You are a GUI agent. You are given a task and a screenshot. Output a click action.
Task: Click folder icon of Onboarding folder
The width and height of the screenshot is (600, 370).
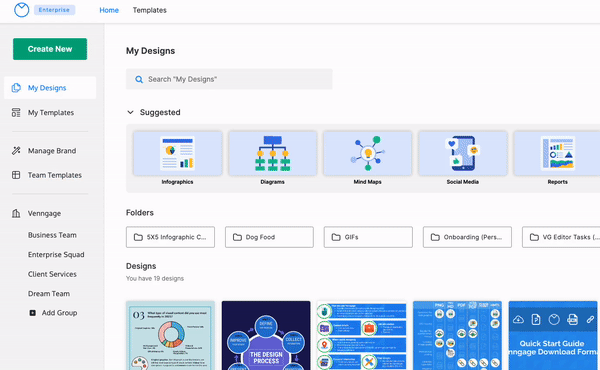pyautogui.click(x=435, y=237)
